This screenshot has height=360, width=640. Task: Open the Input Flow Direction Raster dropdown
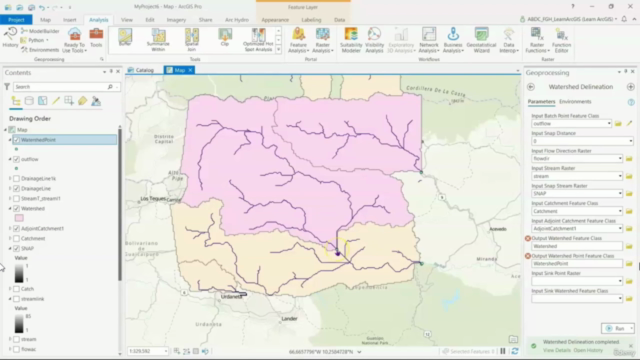point(620,158)
